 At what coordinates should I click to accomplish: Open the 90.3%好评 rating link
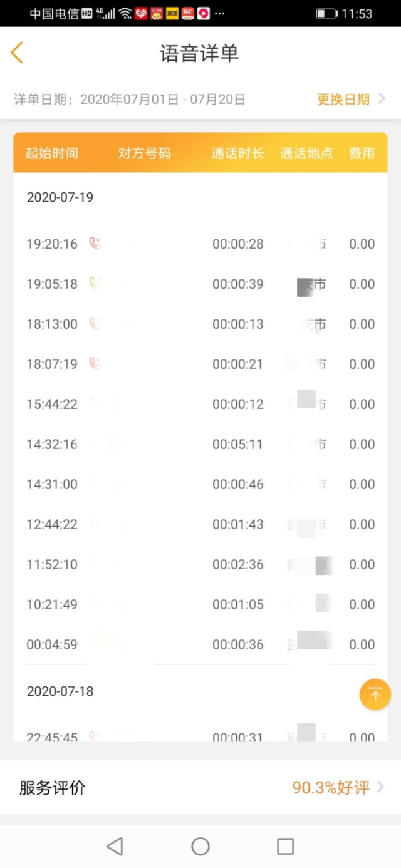point(331,787)
